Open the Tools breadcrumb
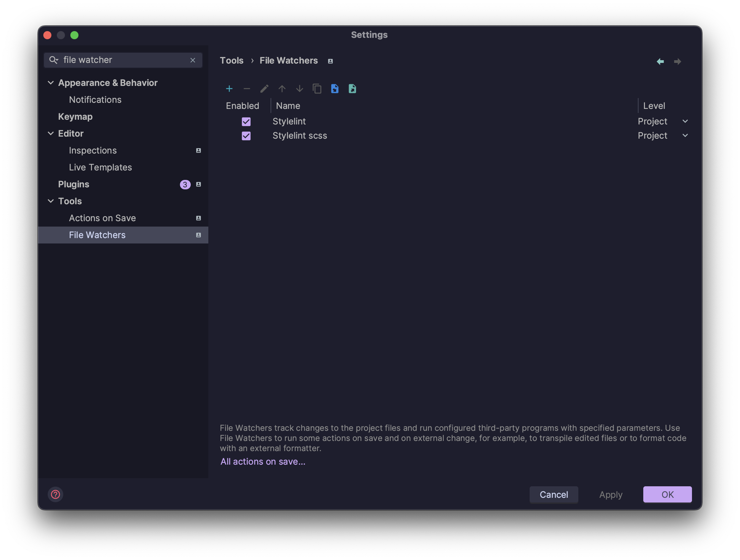The image size is (740, 560). (232, 61)
